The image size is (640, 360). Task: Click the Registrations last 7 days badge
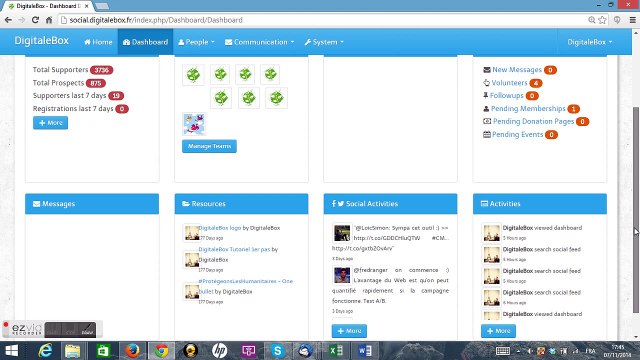coord(122,109)
